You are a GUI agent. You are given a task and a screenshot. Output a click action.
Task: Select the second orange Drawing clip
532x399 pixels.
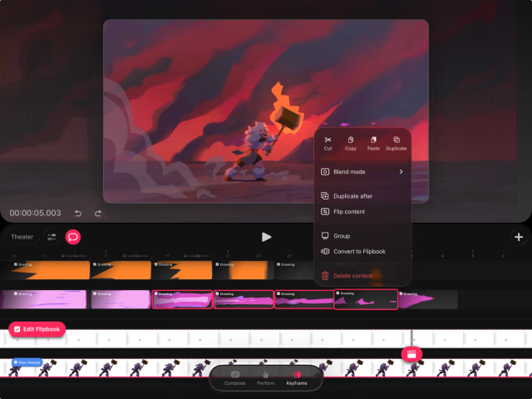(121, 270)
